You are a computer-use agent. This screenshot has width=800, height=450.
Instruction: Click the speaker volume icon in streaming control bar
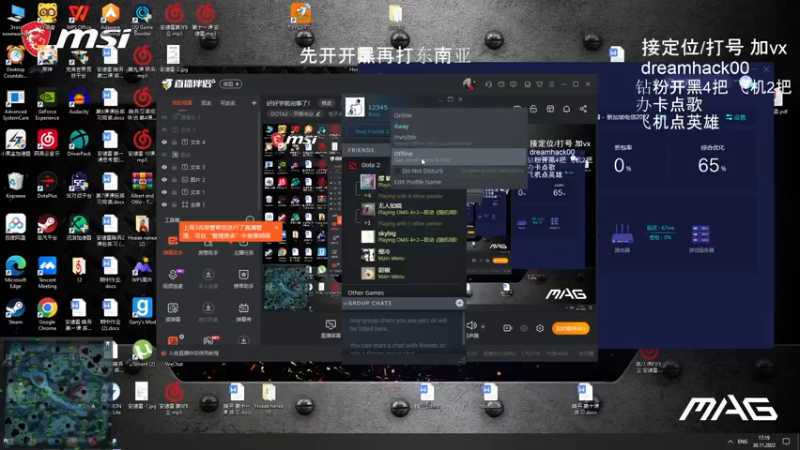[x=470, y=326]
